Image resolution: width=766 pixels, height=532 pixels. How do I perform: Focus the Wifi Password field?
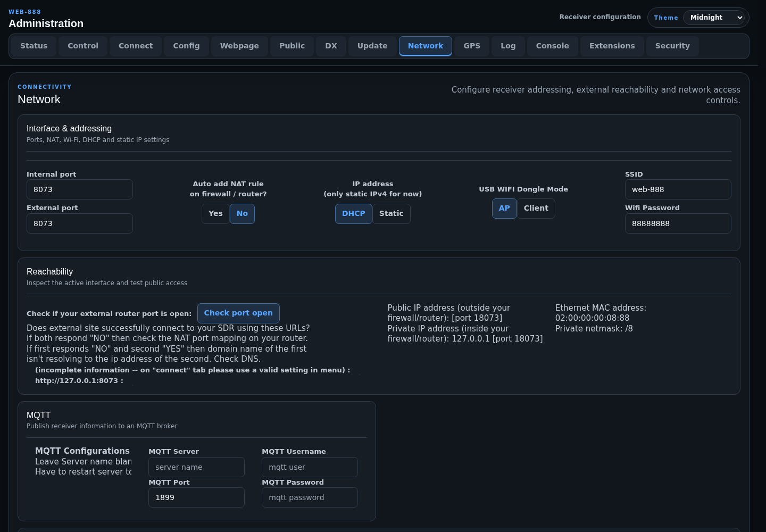(x=678, y=223)
